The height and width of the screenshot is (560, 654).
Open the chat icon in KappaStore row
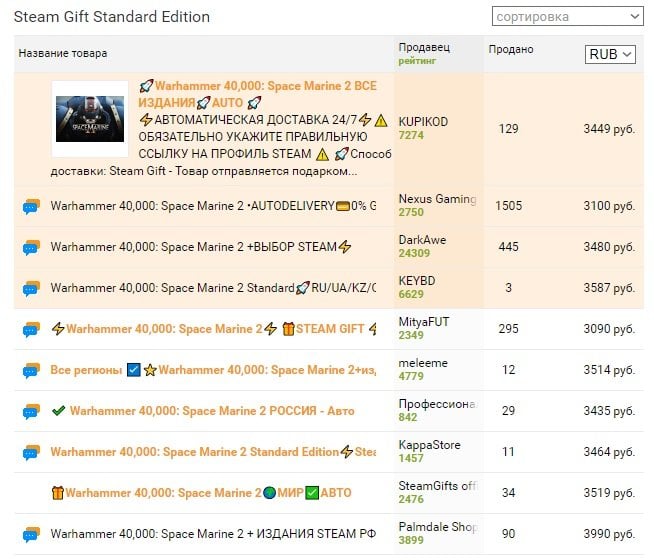[x=31, y=452]
